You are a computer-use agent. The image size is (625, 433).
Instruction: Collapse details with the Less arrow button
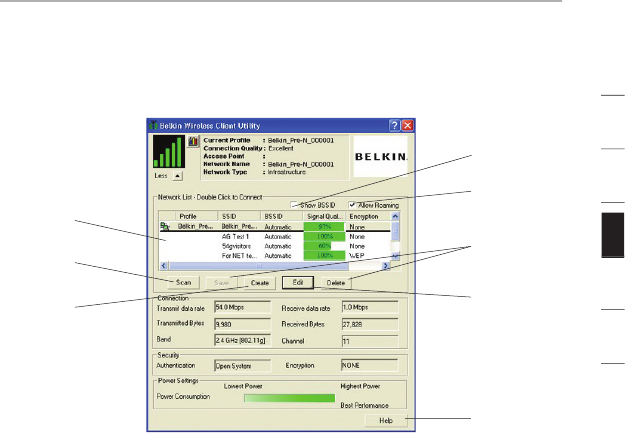pyautogui.click(x=178, y=176)
